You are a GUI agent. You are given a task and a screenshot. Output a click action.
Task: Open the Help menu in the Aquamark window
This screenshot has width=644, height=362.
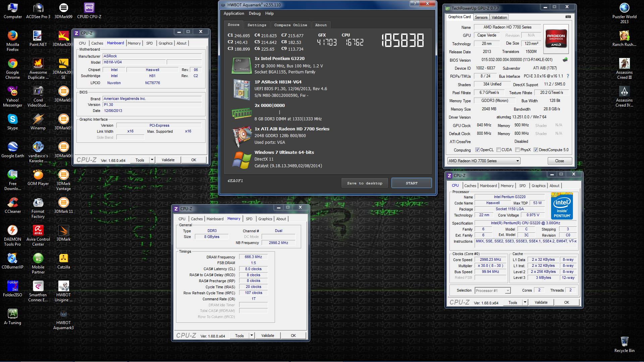pyautogui.click(x=269, y=13)
